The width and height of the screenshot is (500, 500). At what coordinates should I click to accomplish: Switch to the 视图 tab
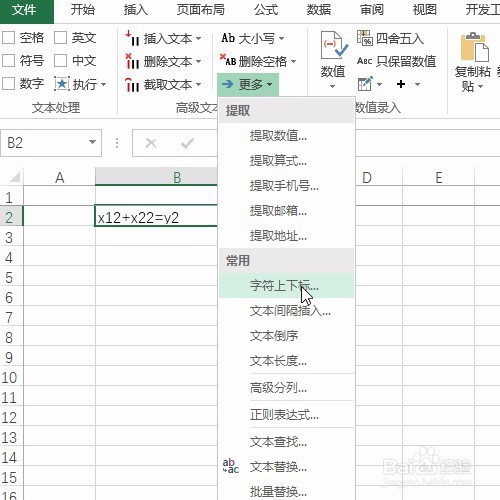tap(425, 10)
